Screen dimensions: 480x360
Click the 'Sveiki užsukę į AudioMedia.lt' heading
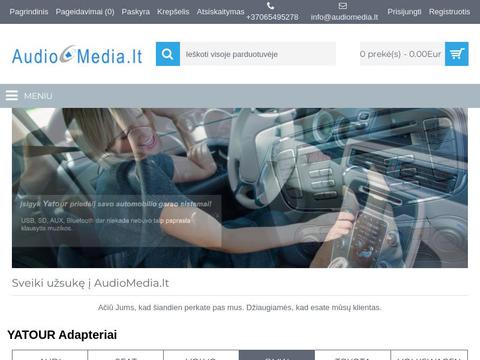90,283
